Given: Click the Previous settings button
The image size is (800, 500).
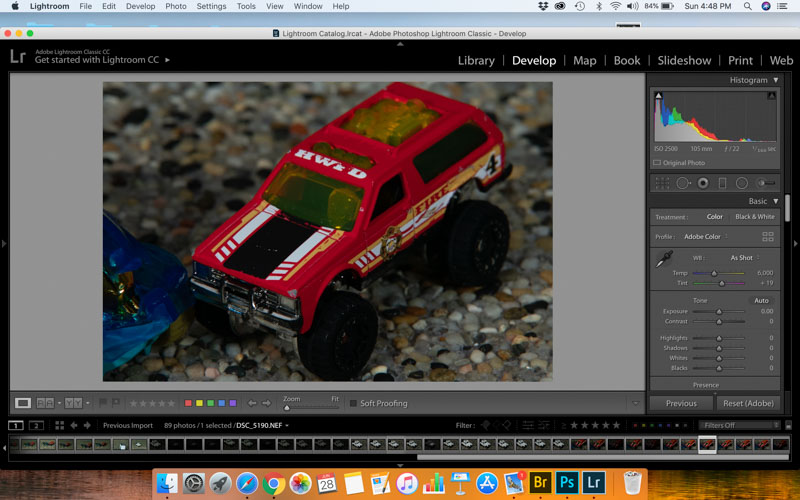Looking at the screenshot, I should [x=681, y=403].
